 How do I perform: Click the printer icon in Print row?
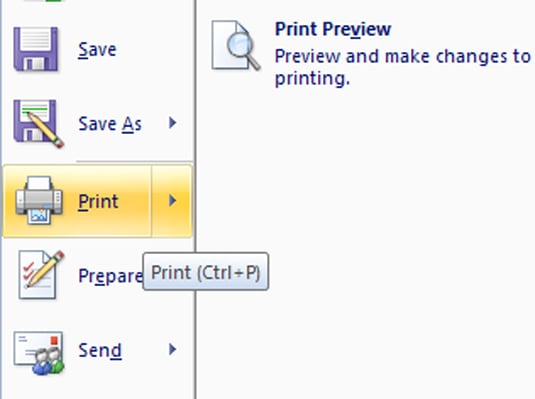coord(39,200)
